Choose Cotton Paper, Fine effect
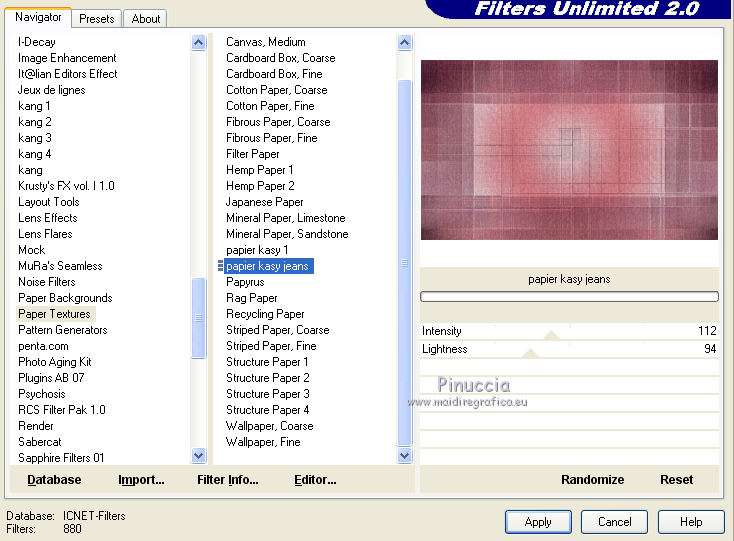Screen dimensions: 734x541 [x=270, y=106]
